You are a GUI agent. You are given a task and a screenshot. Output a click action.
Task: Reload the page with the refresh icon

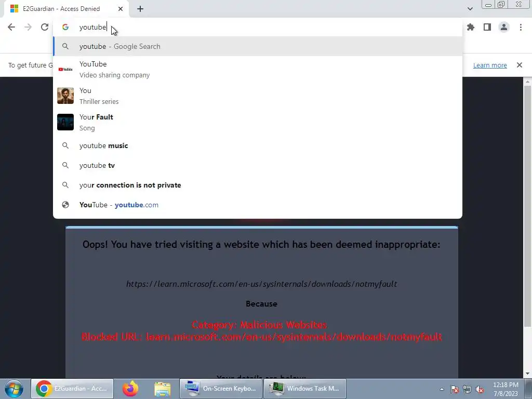pos(45,27)
